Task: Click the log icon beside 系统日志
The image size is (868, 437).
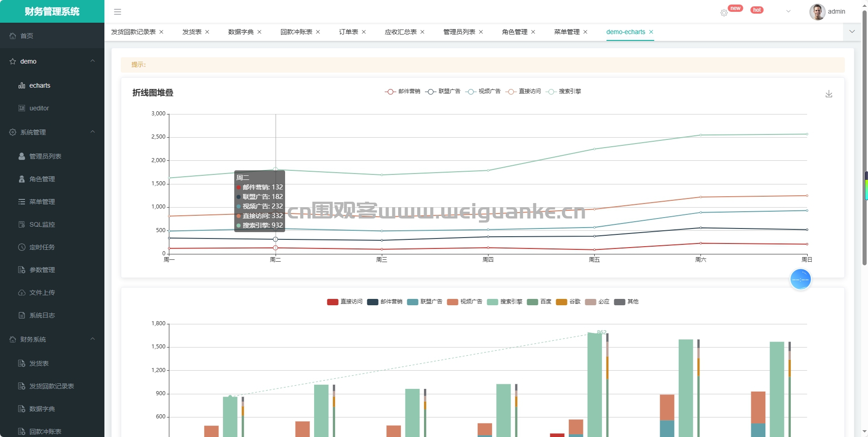Action: coord(22,315)
